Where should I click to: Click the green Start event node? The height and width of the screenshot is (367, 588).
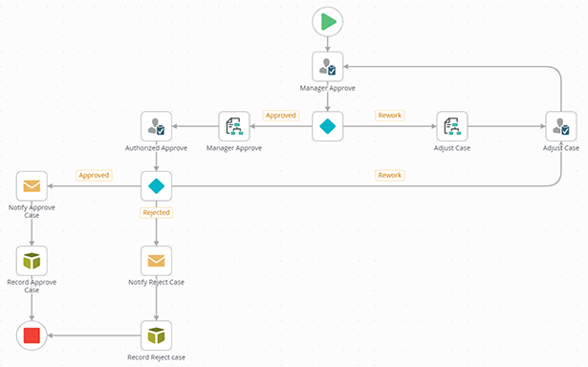[x=327, y=22]
